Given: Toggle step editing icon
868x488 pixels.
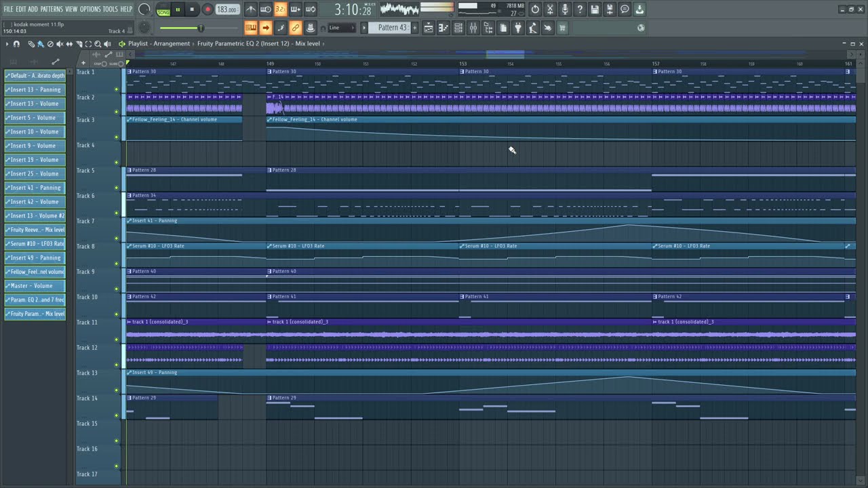Looking at the screenshot, I should 280,28.
